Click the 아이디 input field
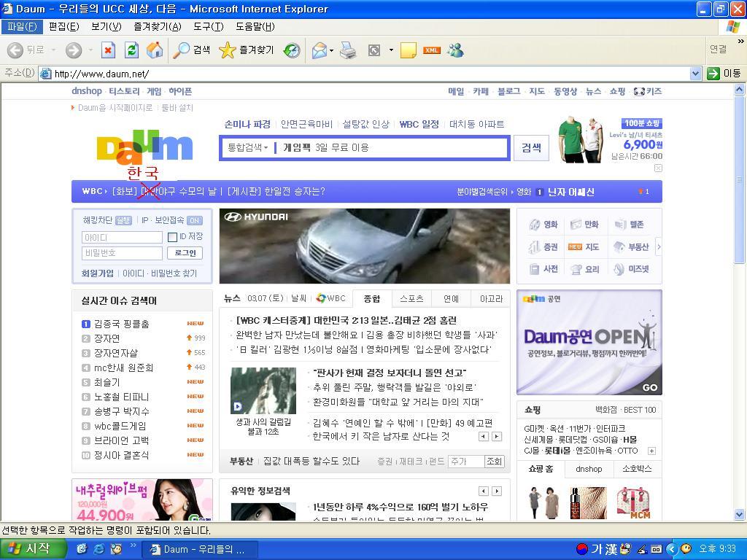Viewport: 747px width, 560px height. [122, 237]
